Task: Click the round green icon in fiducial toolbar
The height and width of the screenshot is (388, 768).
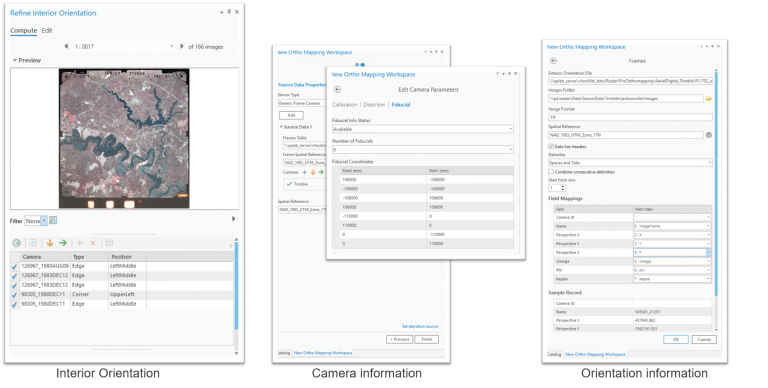Action: [x=17, y=243]
